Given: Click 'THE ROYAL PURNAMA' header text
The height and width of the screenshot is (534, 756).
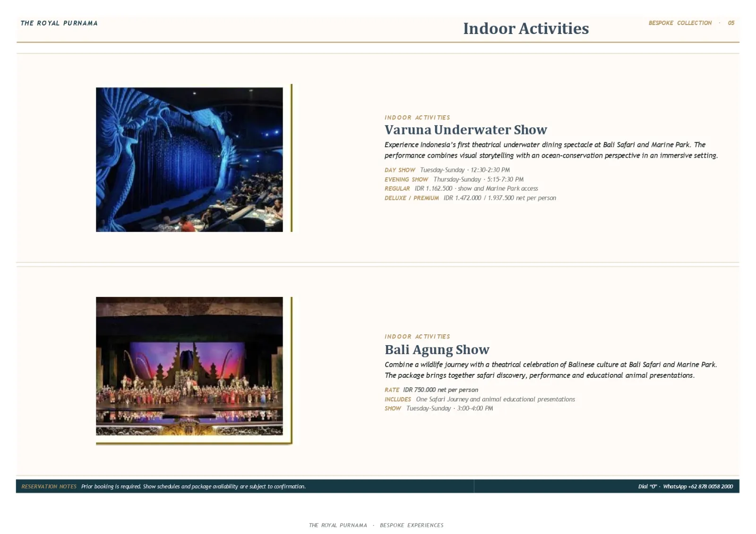Looking at the screenshot, I should click(x=59, y=23).
